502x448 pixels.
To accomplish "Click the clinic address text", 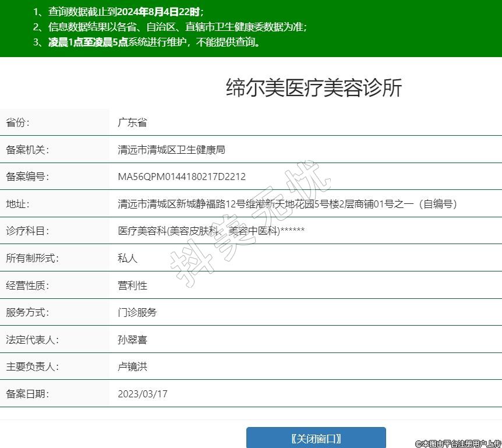I will (x=287, y=204).
